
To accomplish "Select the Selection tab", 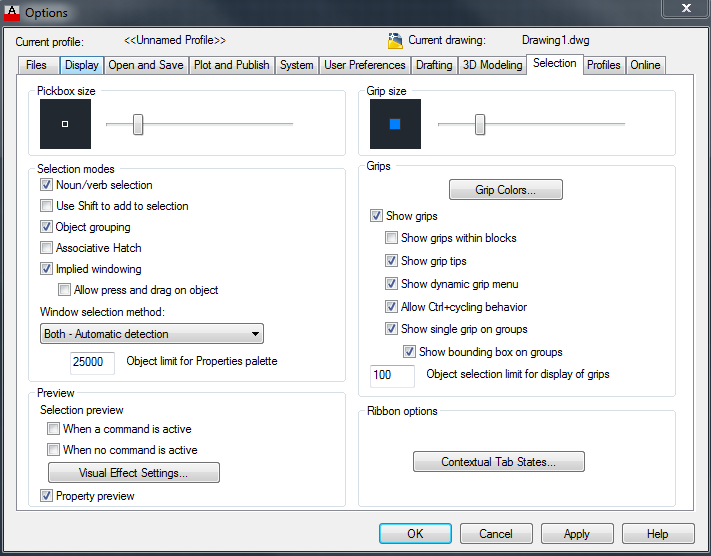I will (555, 63).
